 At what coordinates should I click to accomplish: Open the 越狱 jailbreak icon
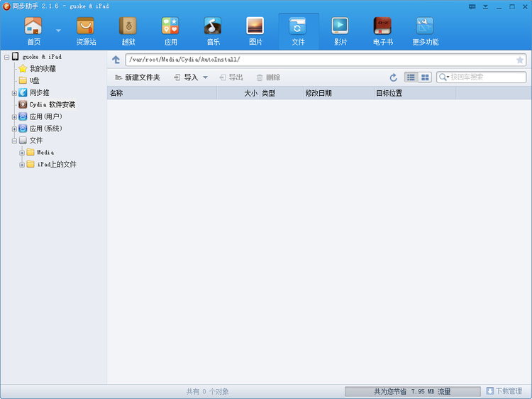pyautogui.click(x=128, y=31)
